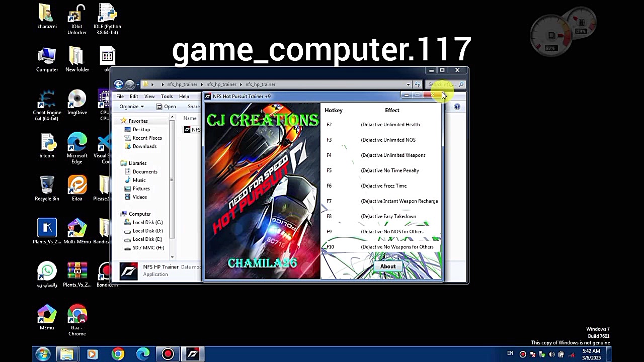Click in the Explorer search box
644x362 pixels.
pyautogui.click(x=445, y=84)
